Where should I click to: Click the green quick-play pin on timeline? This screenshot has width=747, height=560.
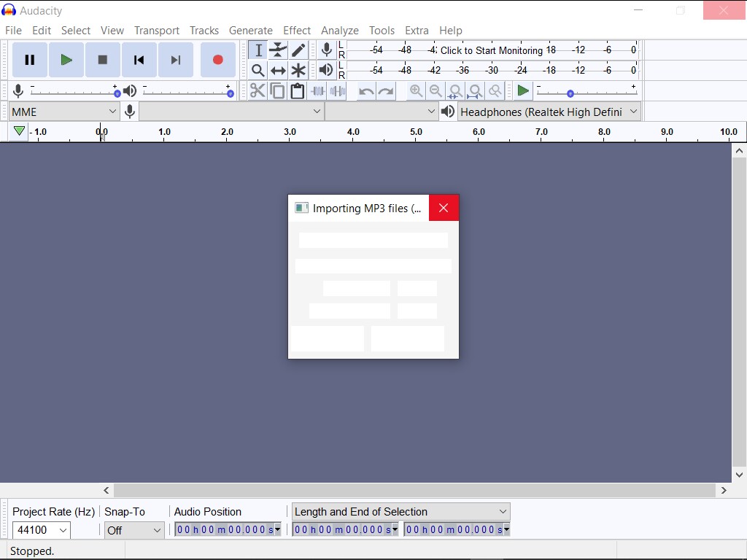coord(18,131)
